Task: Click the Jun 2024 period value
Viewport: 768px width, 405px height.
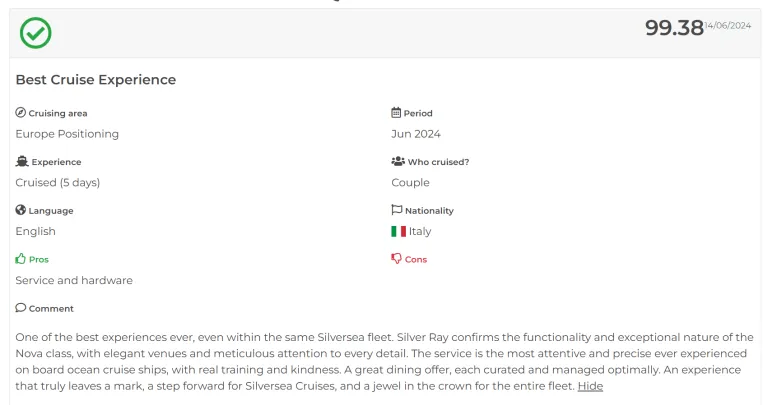Action: 416,134
